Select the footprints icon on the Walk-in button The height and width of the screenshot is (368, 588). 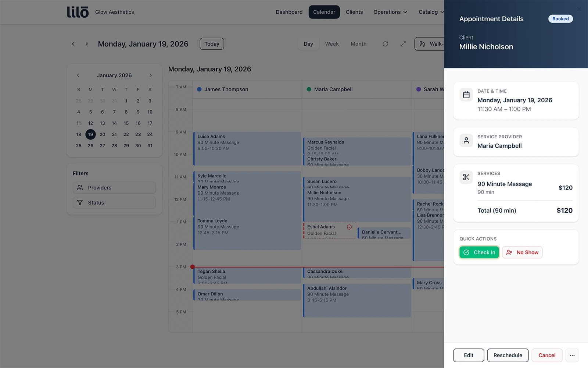[422, 44]
